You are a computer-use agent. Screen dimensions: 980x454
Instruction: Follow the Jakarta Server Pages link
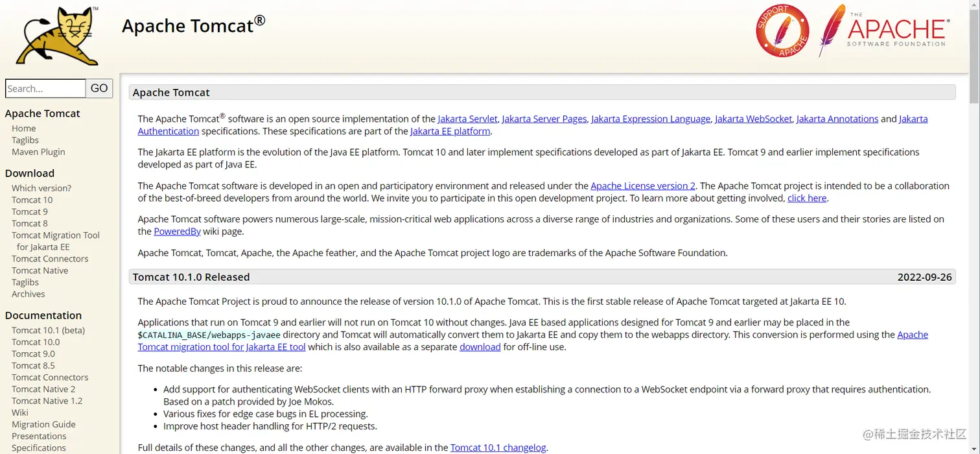544,119
